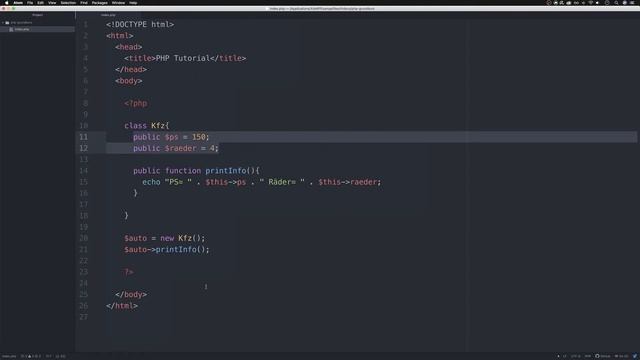Click on the '<?php' opening tag

click(x=136, y=103)
